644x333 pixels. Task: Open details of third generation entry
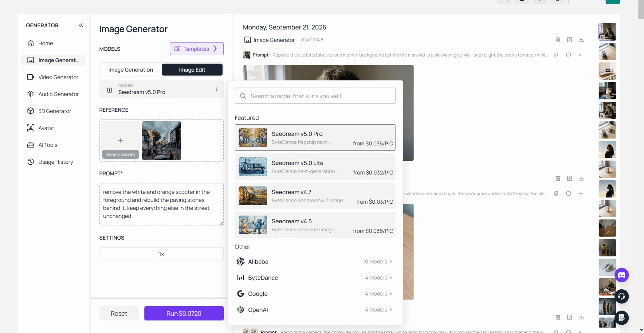coord(569,317)
